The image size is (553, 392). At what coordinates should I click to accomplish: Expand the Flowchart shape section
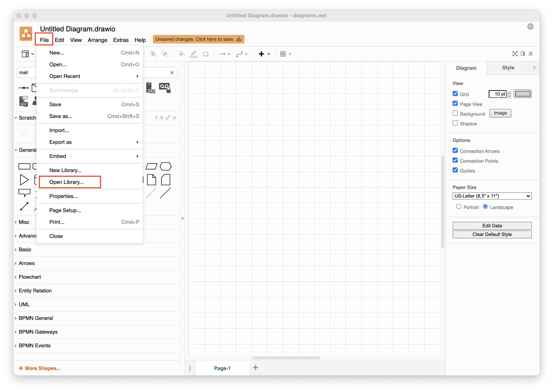pyautogui.click(x=30, y=277)
